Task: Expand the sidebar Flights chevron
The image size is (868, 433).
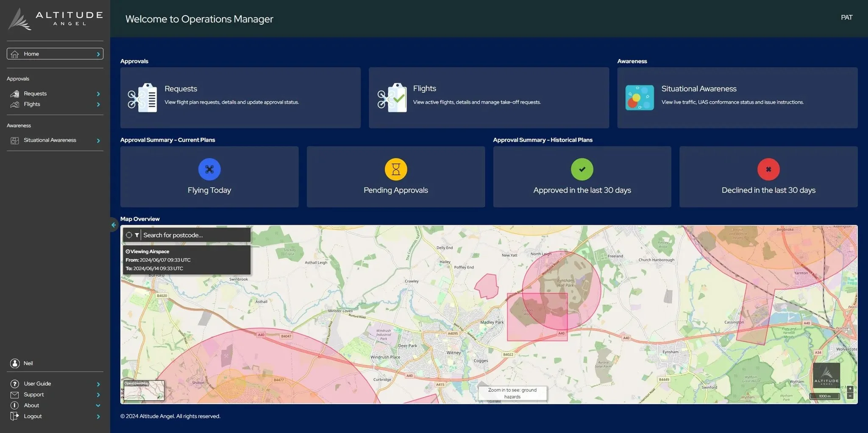Action: [x=98, y=105]
